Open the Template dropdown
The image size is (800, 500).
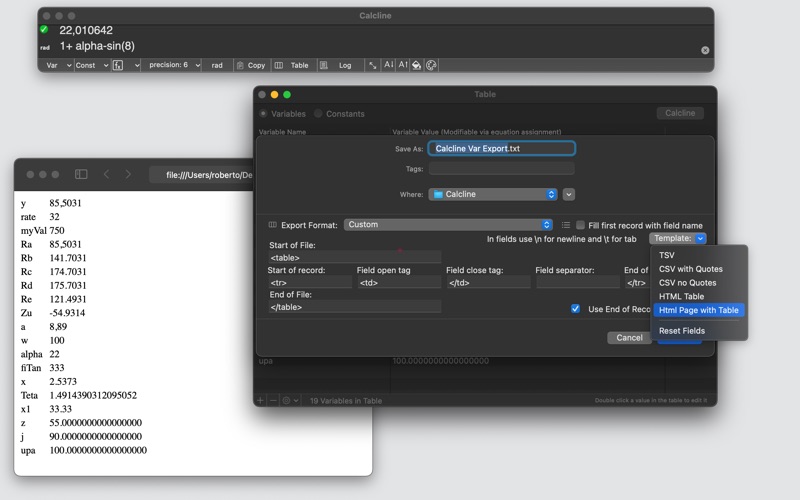pos(678,238)
